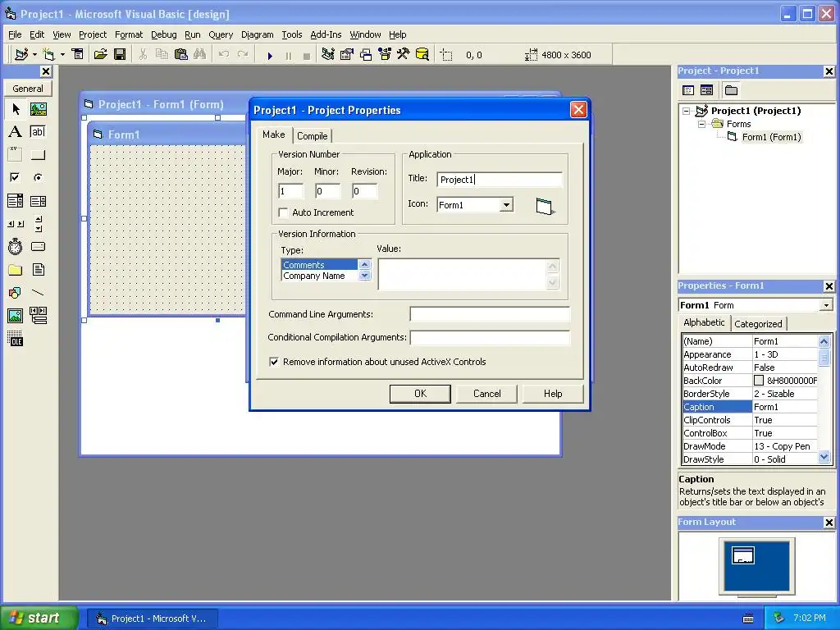Click the Command Line Arguments field
The width and height of the screenshot is (840, 630).
pyautogui.click(x=490, y=314)
